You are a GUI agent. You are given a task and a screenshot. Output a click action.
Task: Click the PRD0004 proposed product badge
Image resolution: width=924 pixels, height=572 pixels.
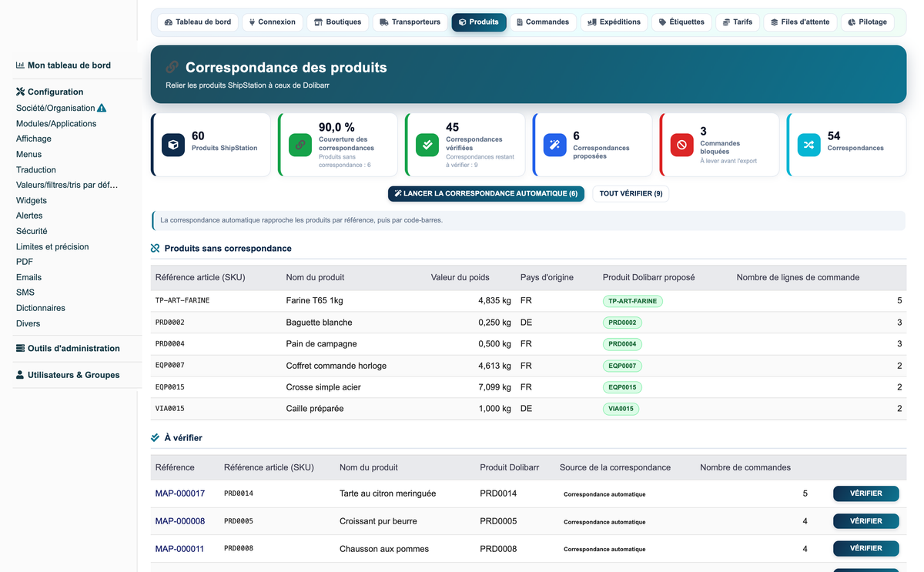pyautogui.click(x=622, y=344)
